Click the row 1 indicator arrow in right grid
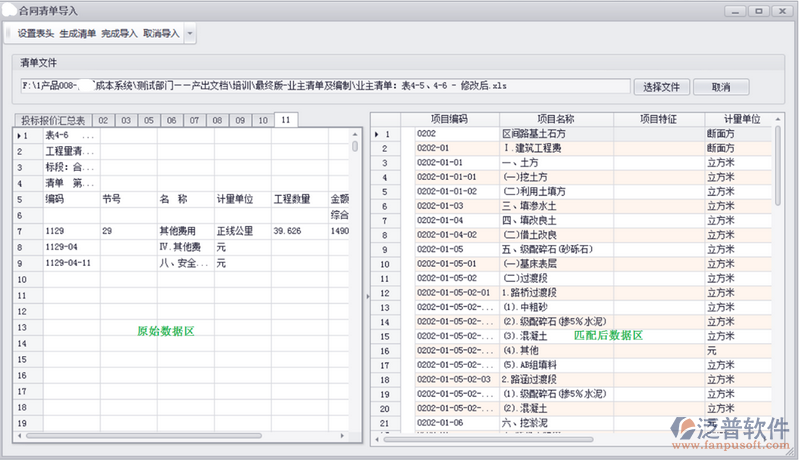The height and width of the screenshot is (461, 800). pyautogui.click(x=377, y=133)
